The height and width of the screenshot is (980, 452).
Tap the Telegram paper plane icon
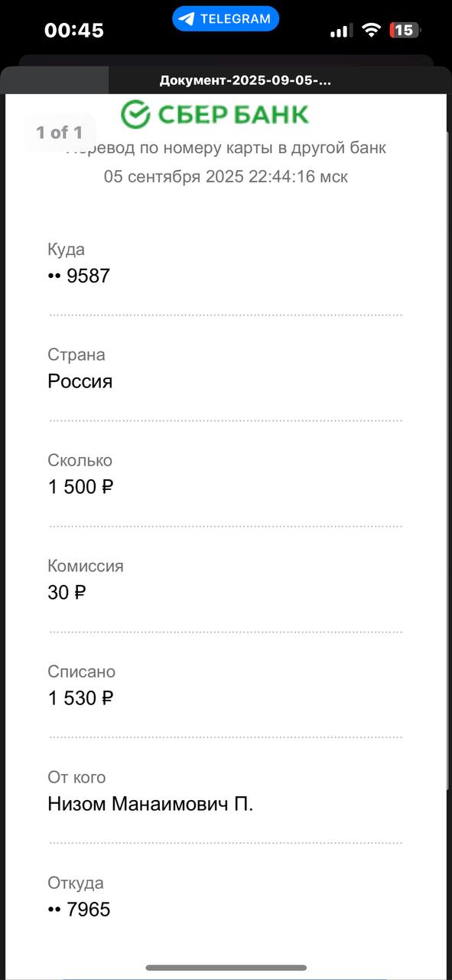(x=187, y=19)
